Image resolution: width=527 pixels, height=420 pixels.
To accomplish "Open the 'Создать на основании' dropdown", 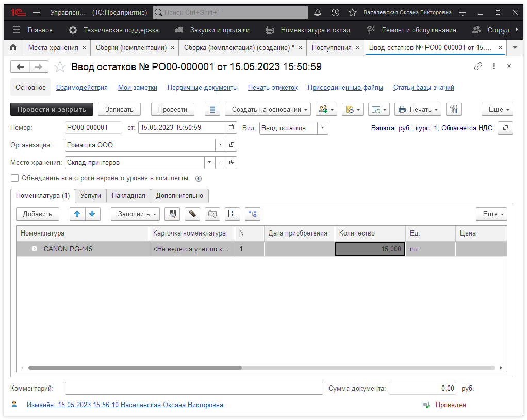I will (x=268, y=109).
